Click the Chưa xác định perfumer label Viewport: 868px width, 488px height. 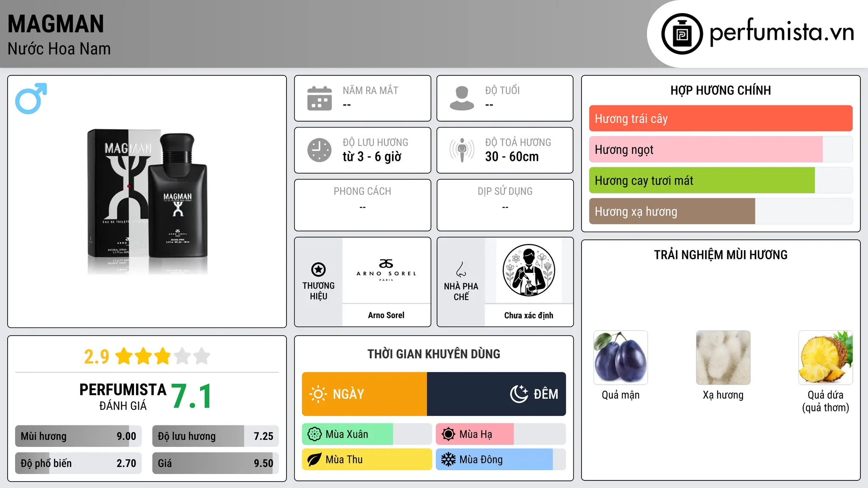[529, 315]
